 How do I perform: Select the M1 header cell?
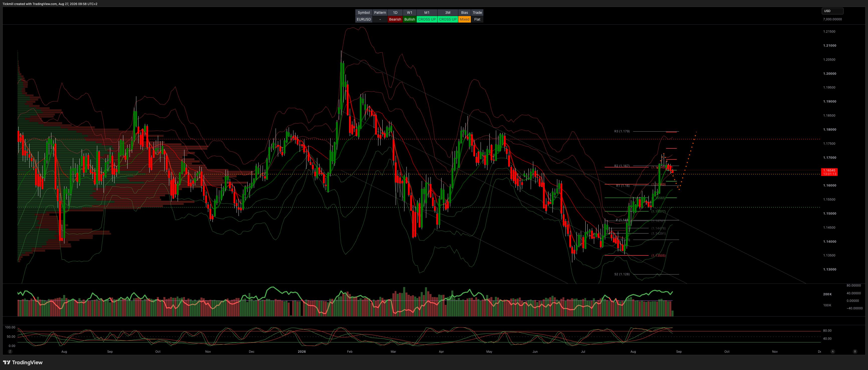(x=427, y=13)
